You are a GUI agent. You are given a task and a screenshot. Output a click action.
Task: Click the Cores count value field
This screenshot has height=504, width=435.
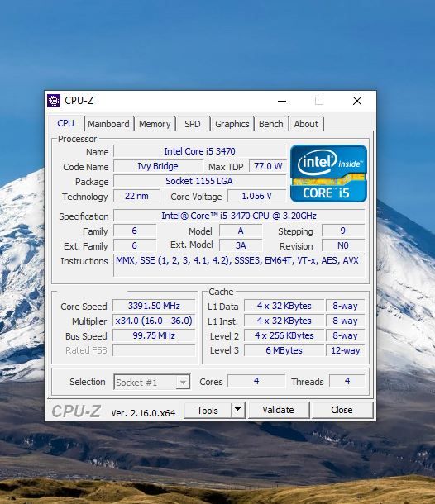pos(256,381)
